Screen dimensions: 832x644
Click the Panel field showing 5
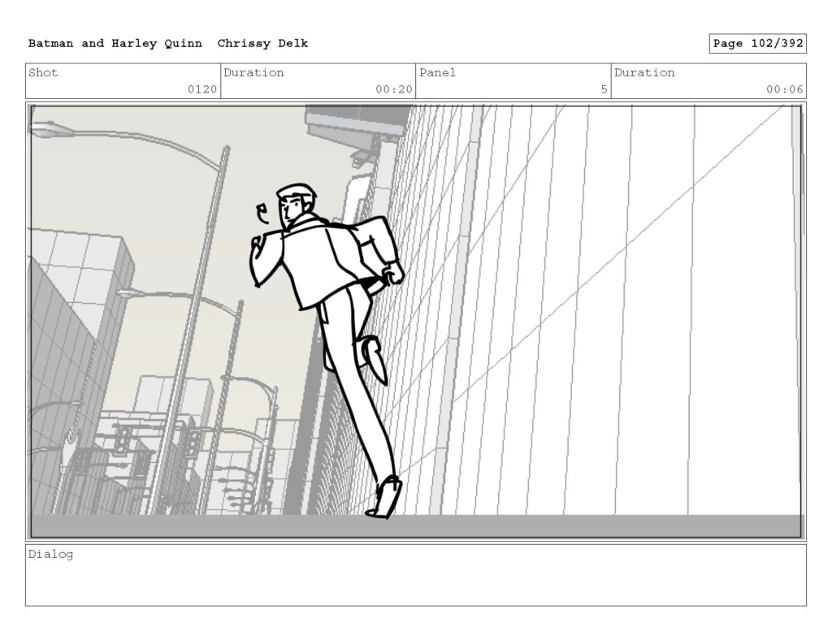(x=513, y=81)
